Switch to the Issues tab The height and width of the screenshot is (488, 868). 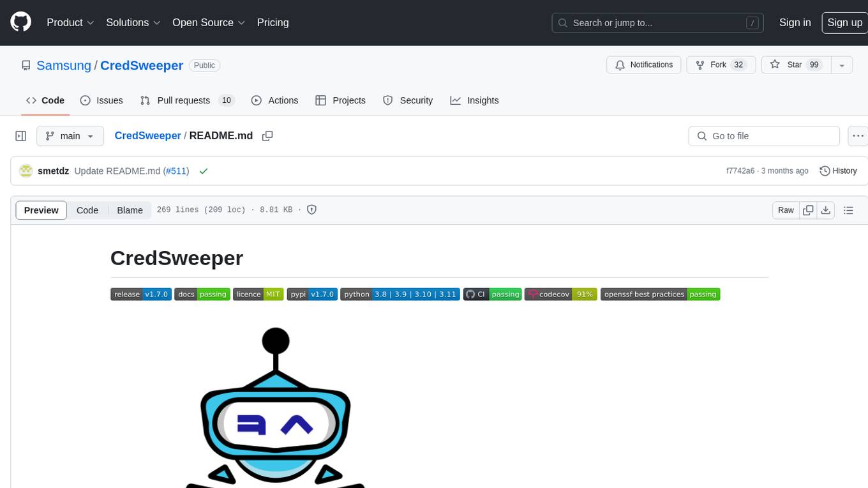click(x=101, y=100)
